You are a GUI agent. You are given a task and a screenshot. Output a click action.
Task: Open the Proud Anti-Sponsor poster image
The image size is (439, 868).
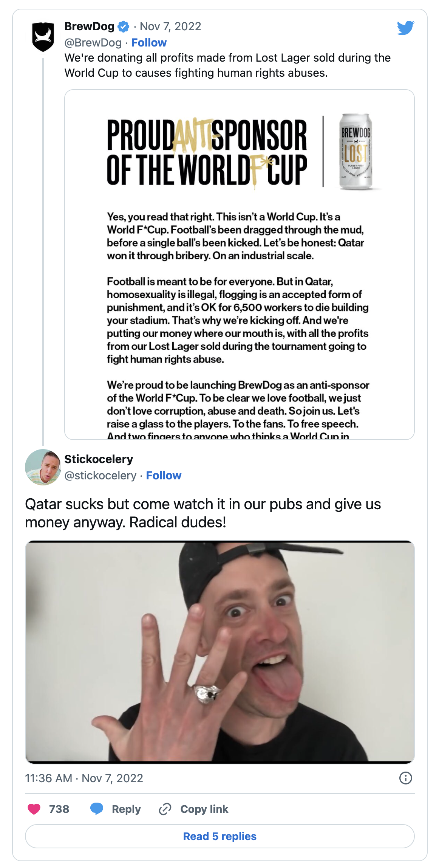pyautogui.click(x=239, y=264)
